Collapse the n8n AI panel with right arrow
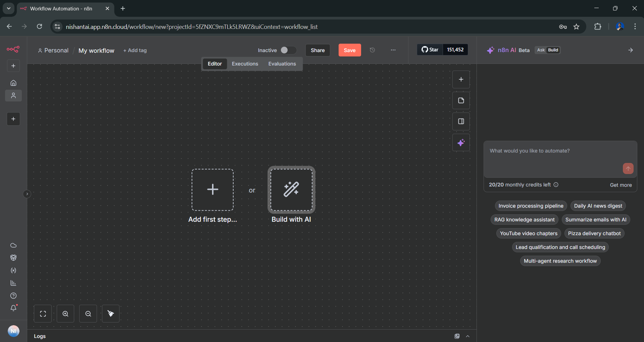 (630, 50)
